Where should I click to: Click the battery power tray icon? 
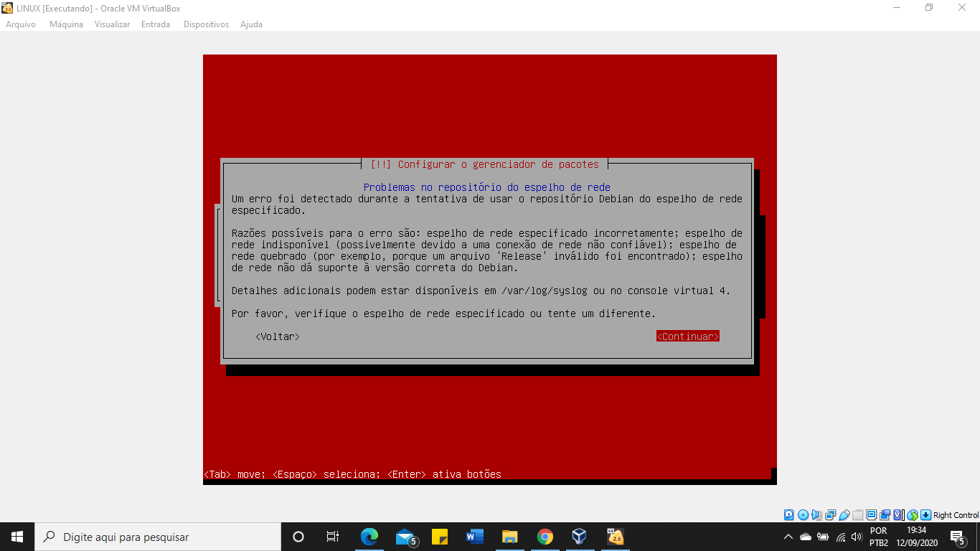click(823, 537)
